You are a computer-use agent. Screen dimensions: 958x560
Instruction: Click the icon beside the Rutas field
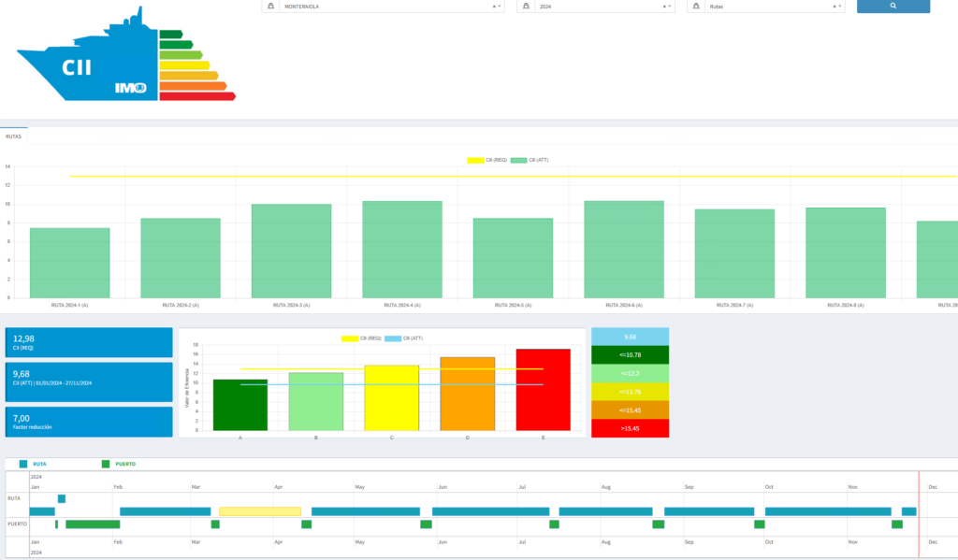(x=697, y=6)
